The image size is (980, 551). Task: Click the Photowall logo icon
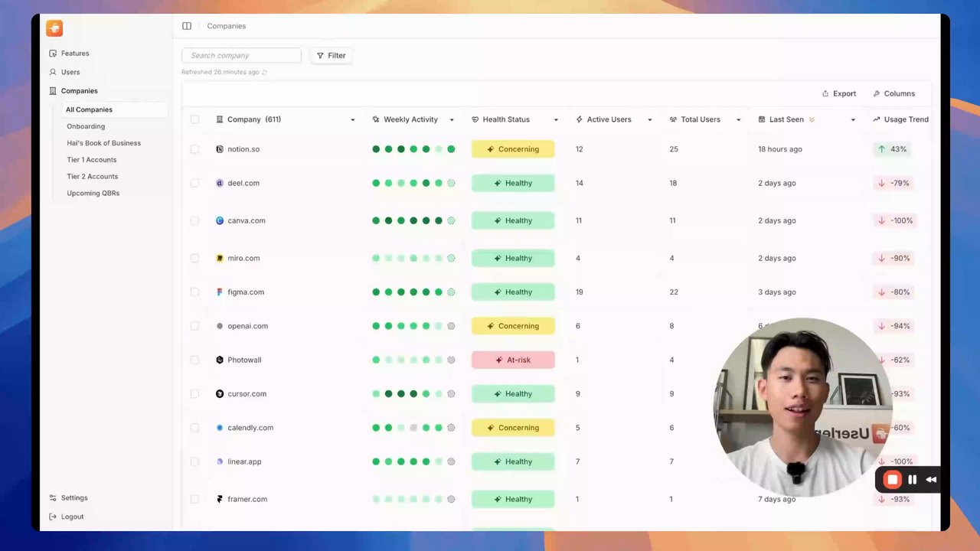pyautogui.click(x=220, y=360)
